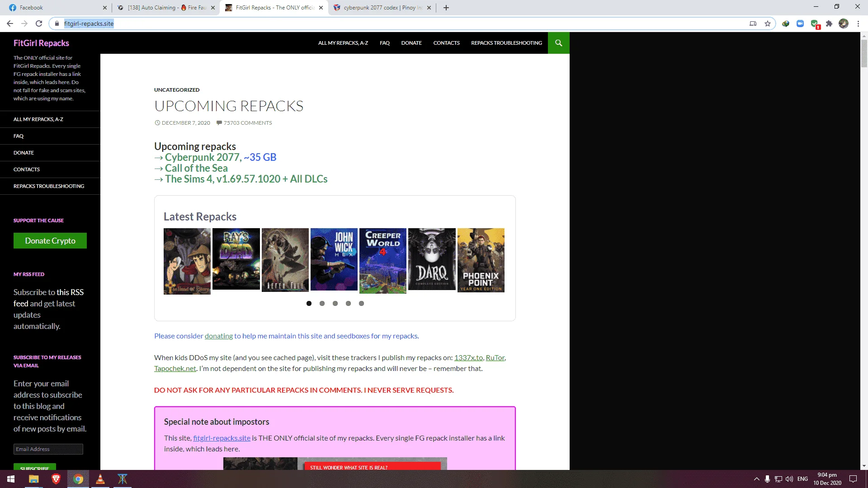Viewport: 868px width, 488px height.
Task: Reload the FitGirl Repacks page
Action: (39, 23)
